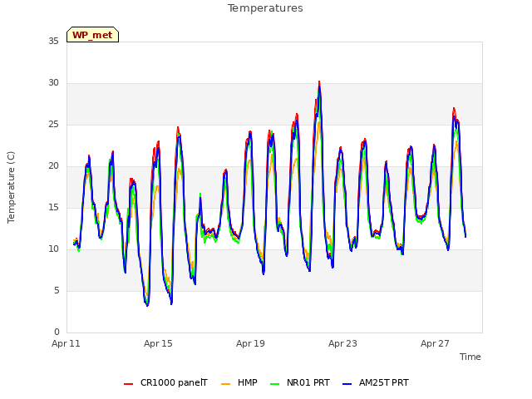Click the Apr 15 x-axis label

[158, 343]
